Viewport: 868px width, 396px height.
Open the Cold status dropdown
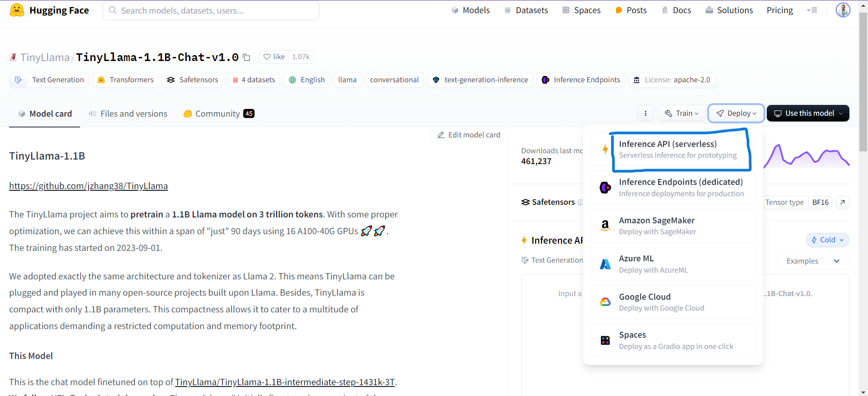pos(827,240)
